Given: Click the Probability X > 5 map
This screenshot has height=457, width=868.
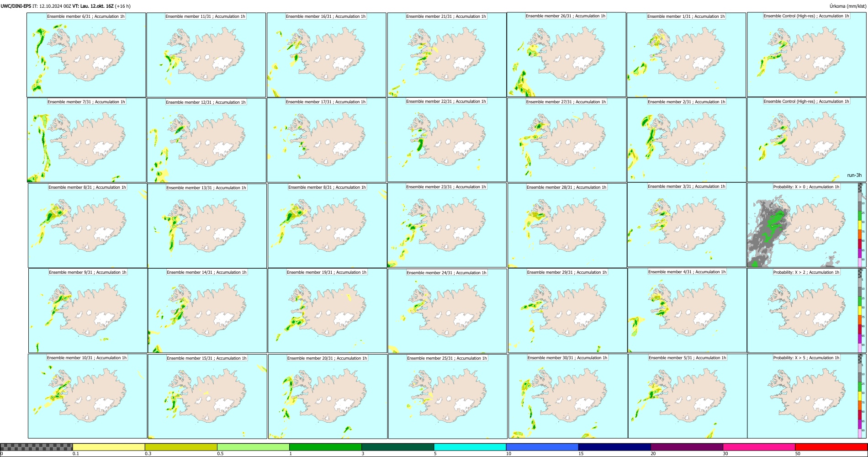Looking at the screenshot, I should [x=807, y=396].
